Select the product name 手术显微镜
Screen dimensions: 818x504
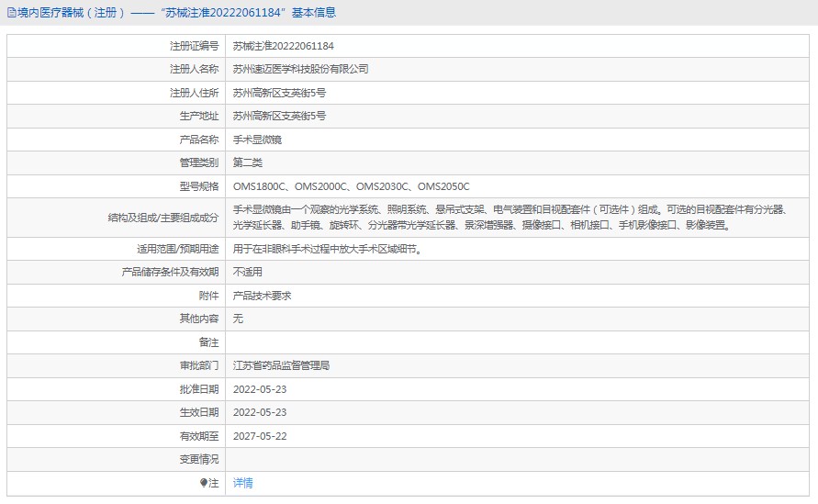coord(257,140)
